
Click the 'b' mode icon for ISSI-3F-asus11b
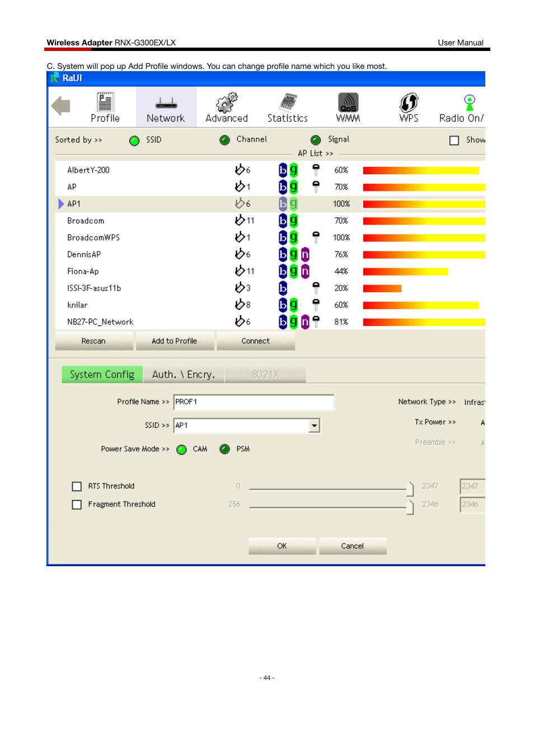[x=283, y=288]
